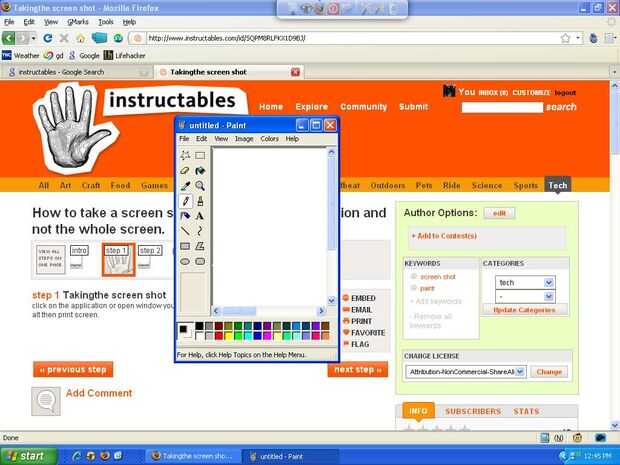Select the Rectangle shape tool in Paint

click(185, 246)
